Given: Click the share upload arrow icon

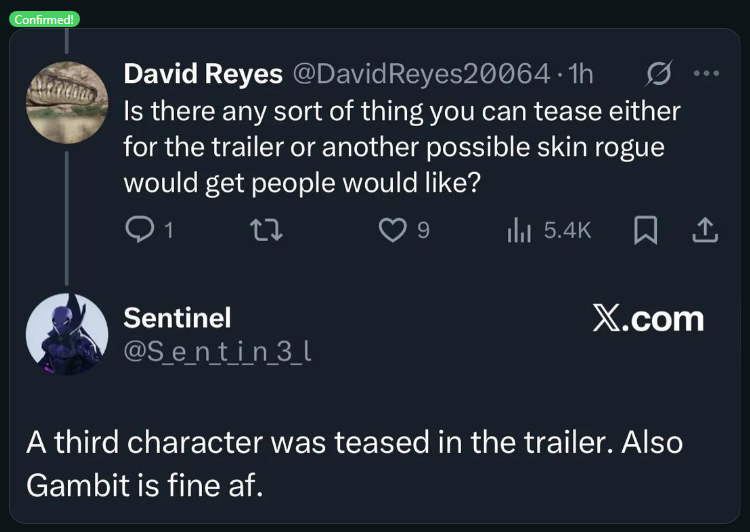Looking at the screenshot, I should coord(704,230).
